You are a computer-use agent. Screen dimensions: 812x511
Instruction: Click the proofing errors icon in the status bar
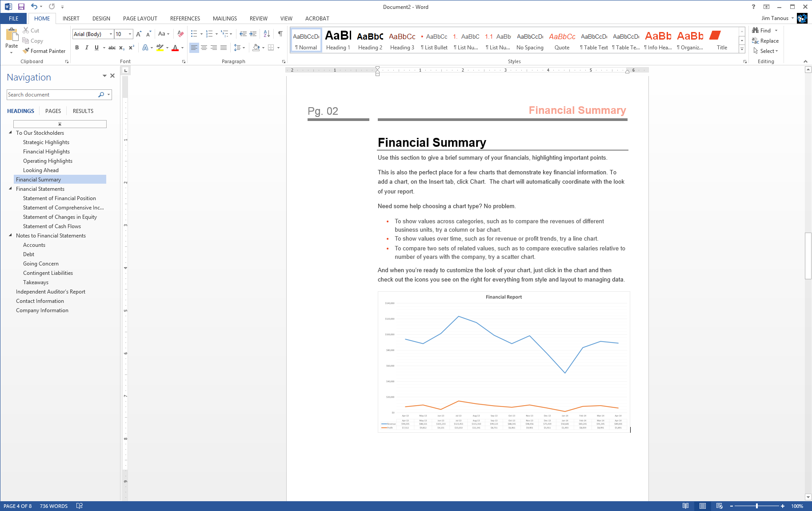coord(80,506)
